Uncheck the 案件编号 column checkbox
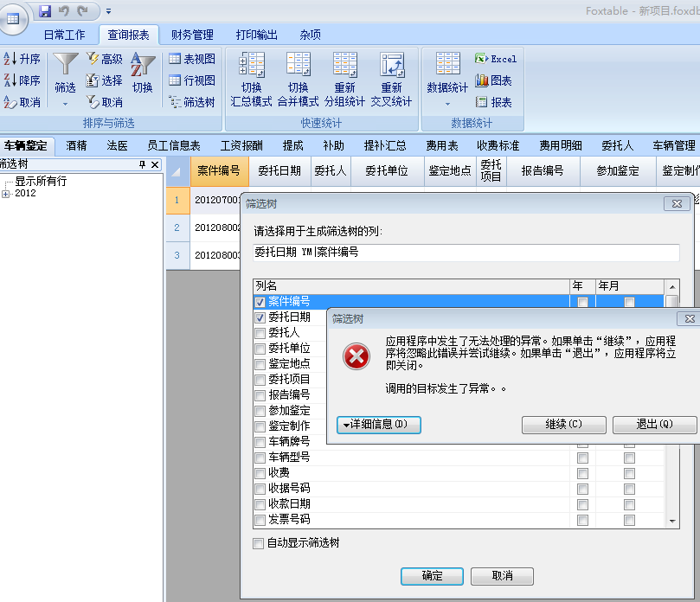Viewport: 700px width, 602px height. point(260,302)
